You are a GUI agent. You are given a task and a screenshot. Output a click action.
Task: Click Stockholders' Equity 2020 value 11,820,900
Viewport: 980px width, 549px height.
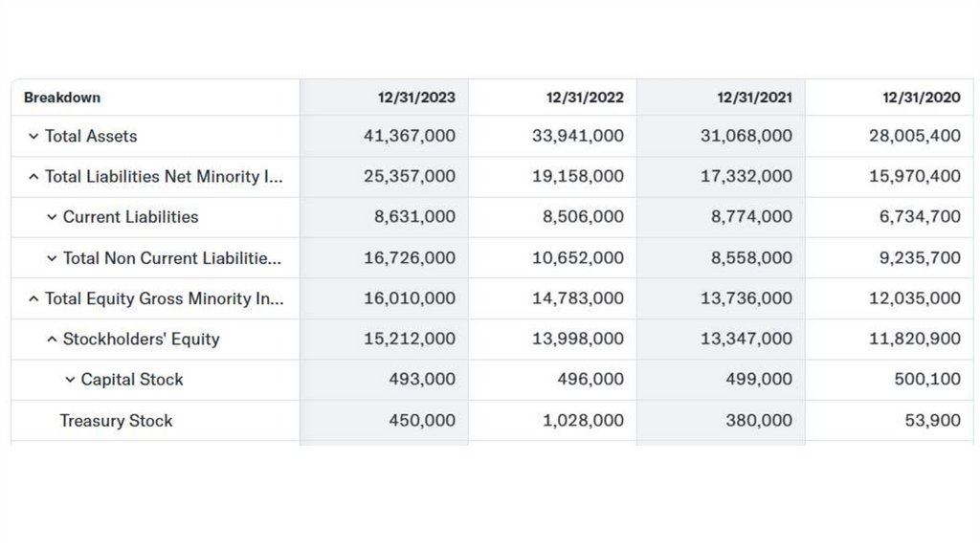(915, 340)
